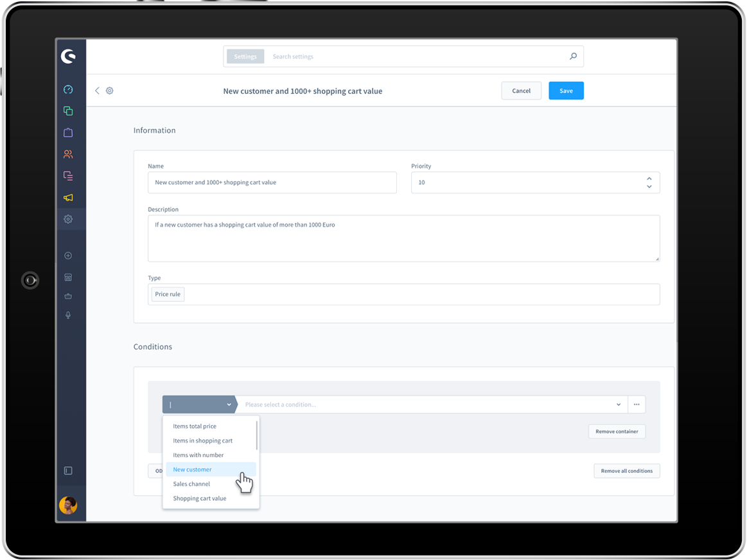
Task: Click into the Description text area
Action: click(x=403, y=238)
